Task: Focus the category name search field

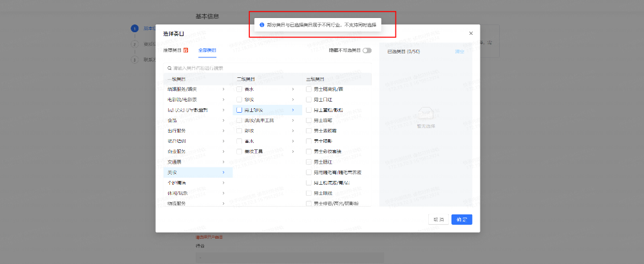Action: 267,68
